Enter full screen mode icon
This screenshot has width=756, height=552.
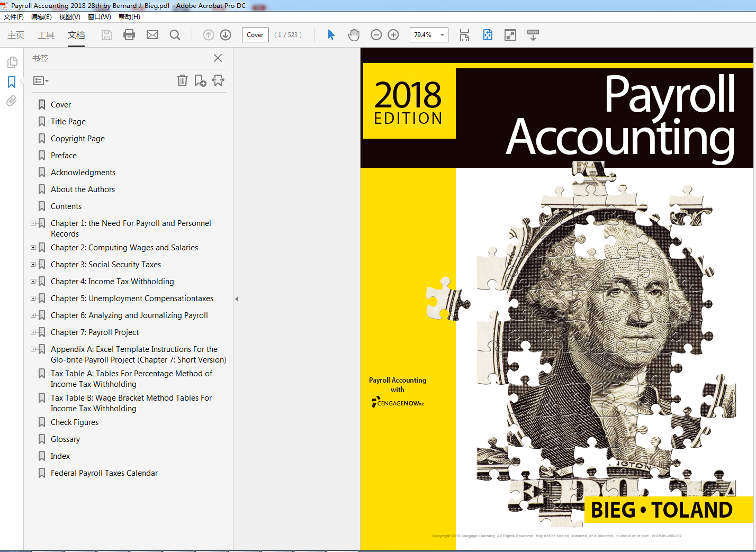click(x=510, y=35)
